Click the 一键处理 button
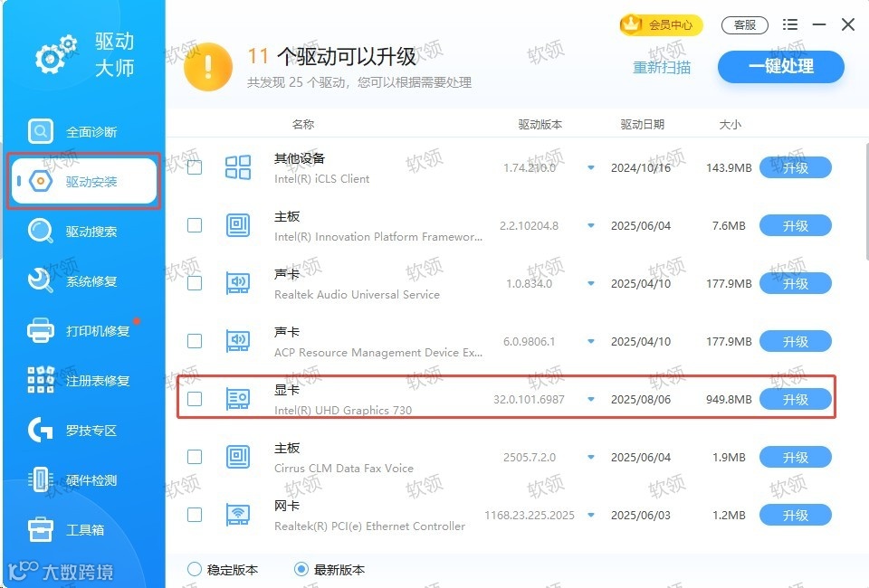 (781, 66)
